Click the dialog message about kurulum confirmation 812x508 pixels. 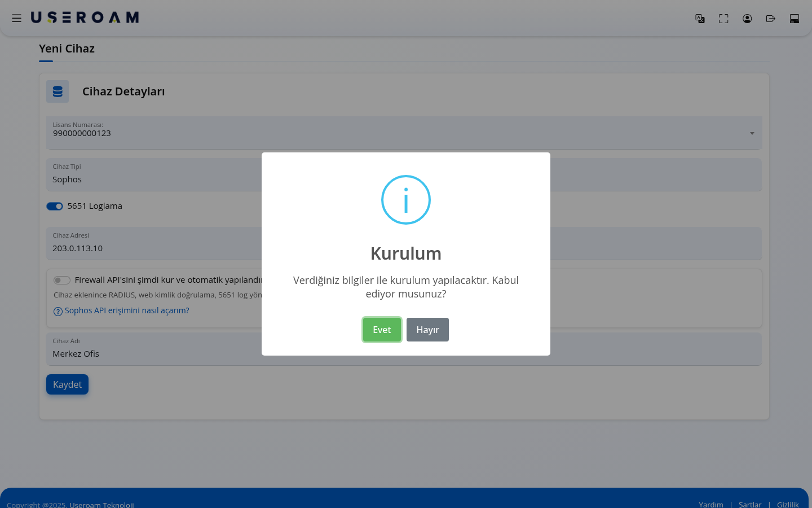pyautogui.click(x=406, y=287)
